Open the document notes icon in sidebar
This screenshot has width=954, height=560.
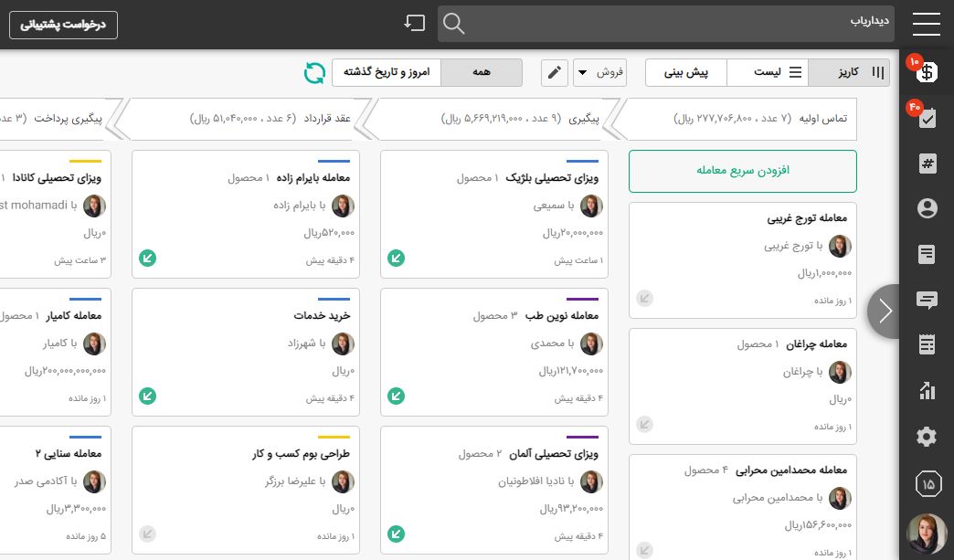927,254
